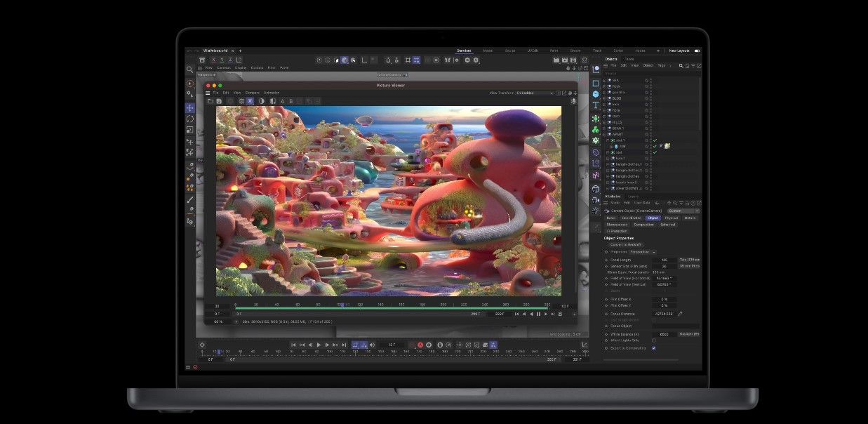The image size is (868, 424).
Task: Open the Details tab button
Action: 690,218
